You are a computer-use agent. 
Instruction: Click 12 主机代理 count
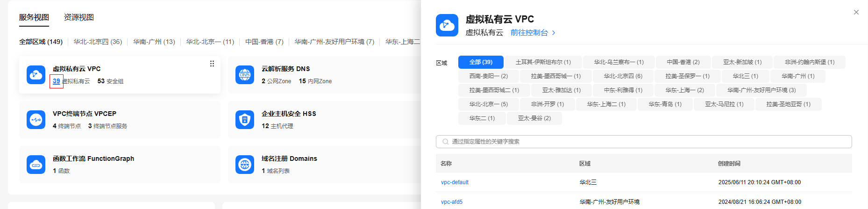pyautogui.click(x=277, y=126)
